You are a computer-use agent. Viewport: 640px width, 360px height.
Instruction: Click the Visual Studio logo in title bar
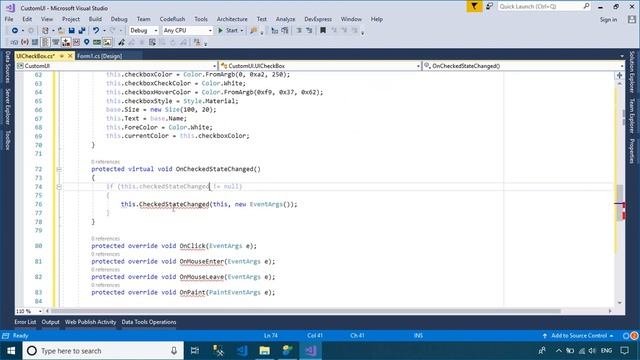point(10,7)
